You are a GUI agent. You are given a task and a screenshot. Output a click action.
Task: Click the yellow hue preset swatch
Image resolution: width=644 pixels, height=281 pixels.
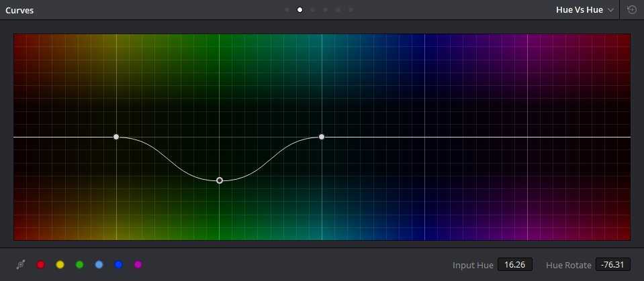60,265
